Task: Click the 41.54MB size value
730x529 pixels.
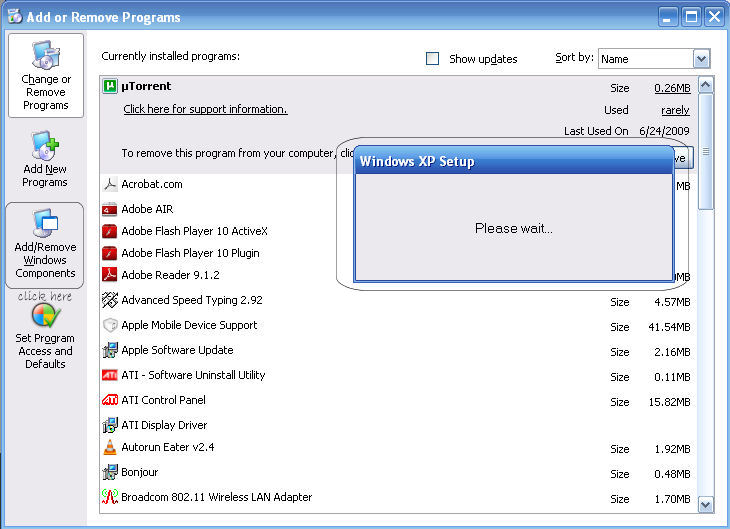Action: (669, 327)
